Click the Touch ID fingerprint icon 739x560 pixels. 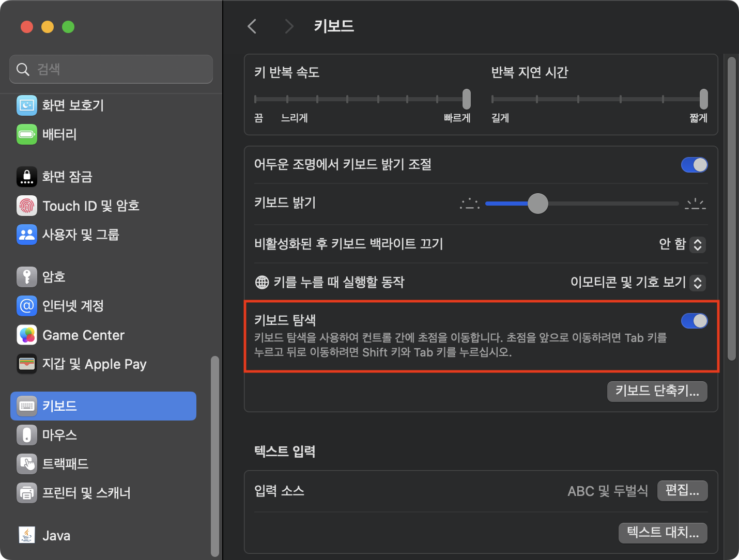click(x=27, y=206)
